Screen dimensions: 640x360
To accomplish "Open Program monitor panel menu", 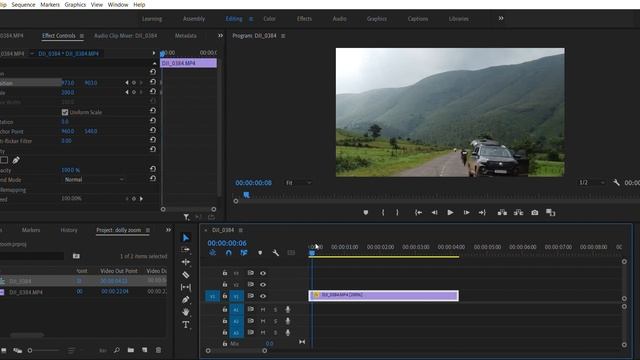I will 283,36.
